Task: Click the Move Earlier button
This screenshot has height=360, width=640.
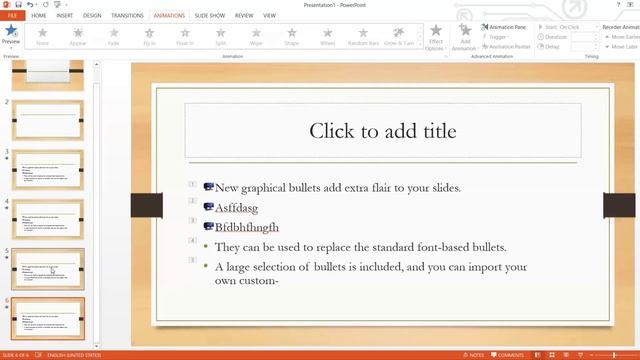Action: (x=622, y=37)
